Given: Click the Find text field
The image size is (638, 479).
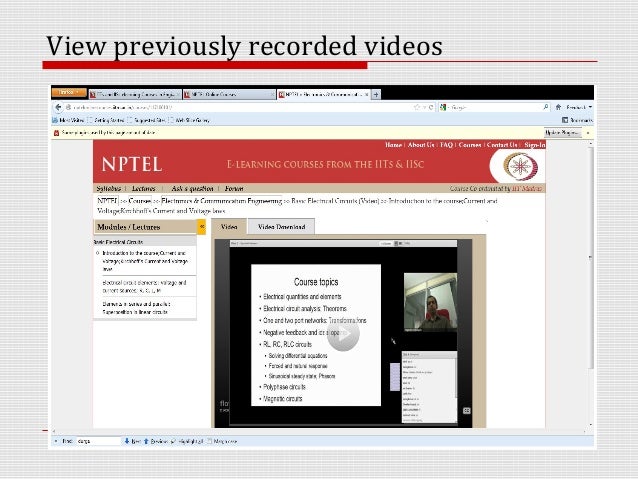Looking at the screenshot, I should click(x=98, y=441).
